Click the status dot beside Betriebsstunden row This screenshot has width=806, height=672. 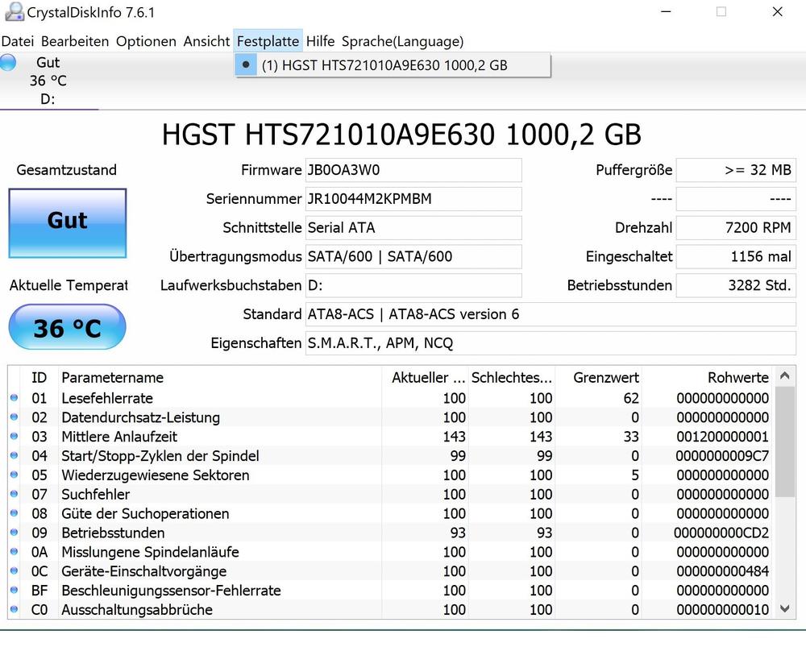(x=14, y=533)
